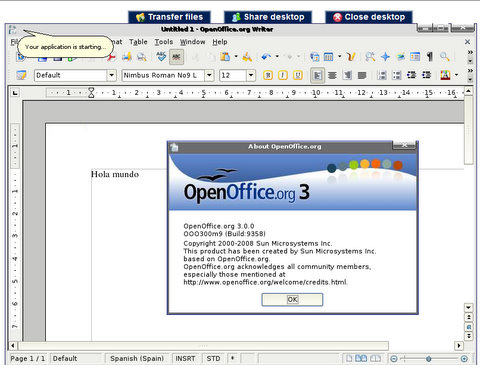Image resolution: width=480 pixels, height=365 pixels.
Task: Open the Gallery icon
Action: (400, 57)
